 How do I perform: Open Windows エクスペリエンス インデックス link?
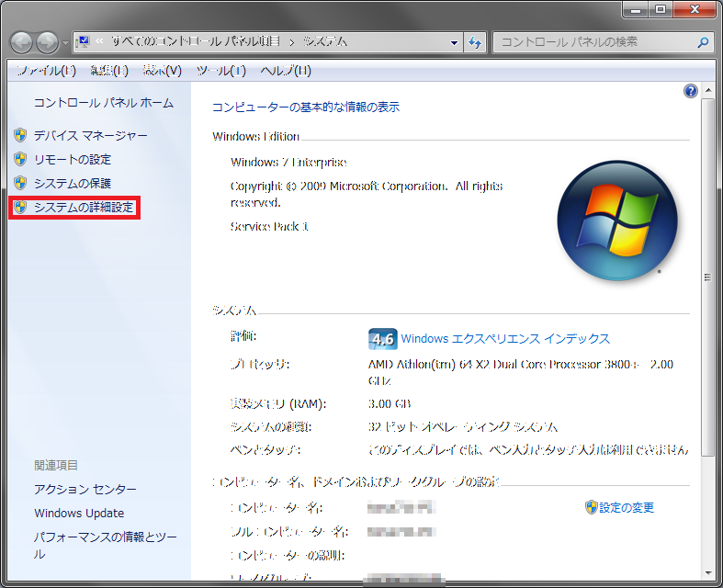click(505, 339)
